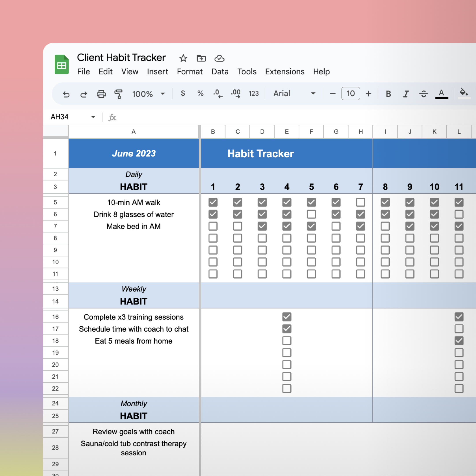Click the move to folder icon

[x=201, y=58]
